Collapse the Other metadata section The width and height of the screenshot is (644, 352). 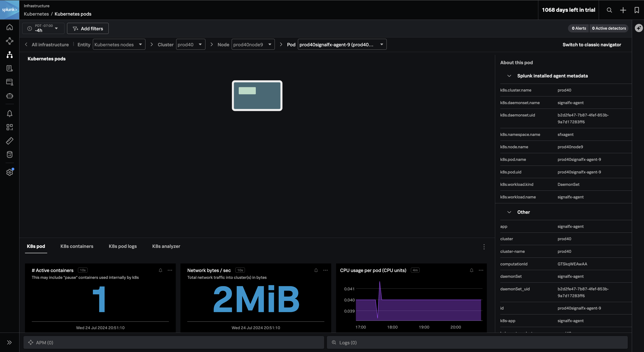coord(509,212)
